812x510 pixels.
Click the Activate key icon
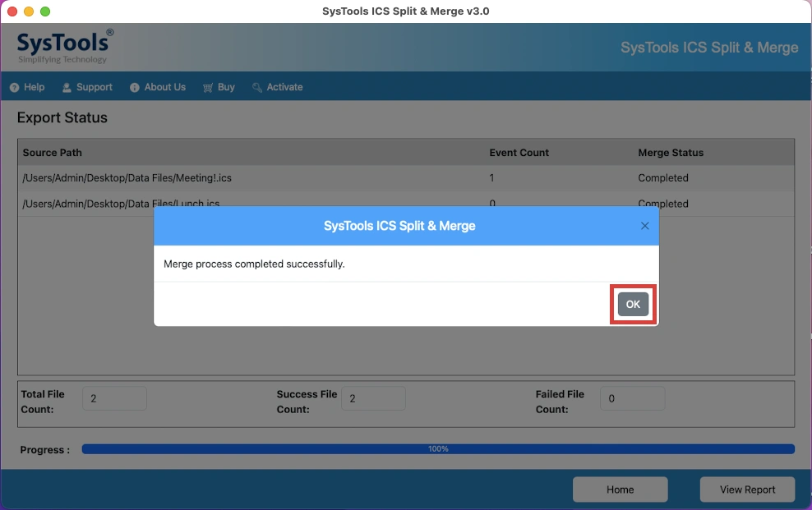pyautogui.click(x=257, y=87)
